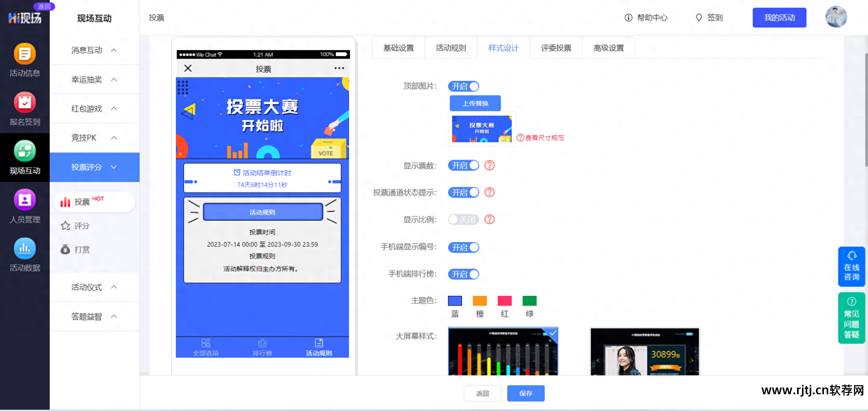This screenshot has height=411, width=868.
Task: Open the 活动信息 sidebar section
Action: [x=25, y=61]
